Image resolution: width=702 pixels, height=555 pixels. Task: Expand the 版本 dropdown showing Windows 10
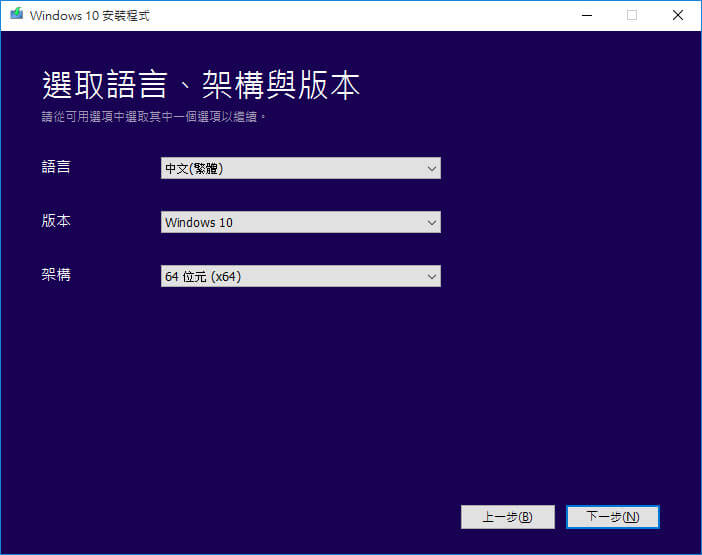click(x=300, y=222)
